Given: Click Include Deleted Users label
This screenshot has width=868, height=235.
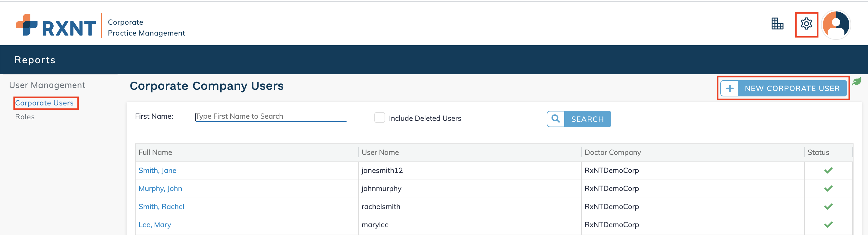Looking at the screenshot, I should (425, 118).
